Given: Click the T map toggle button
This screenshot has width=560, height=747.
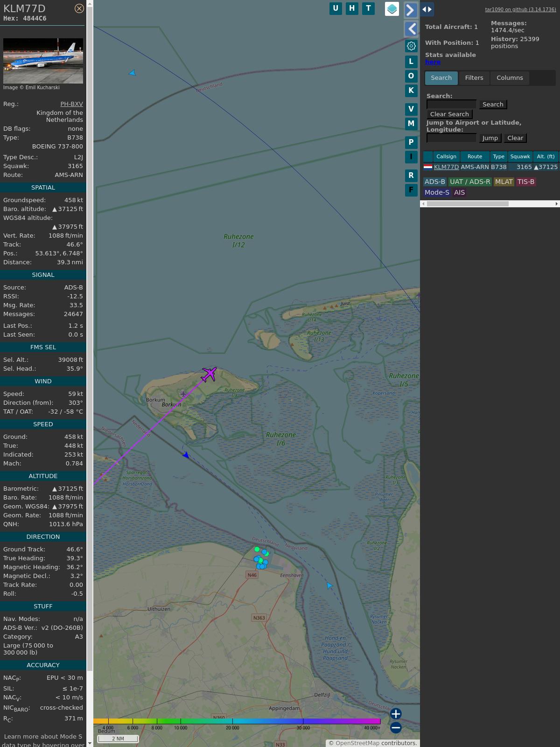Looking at the screenshot, I should tap(368, 8).
